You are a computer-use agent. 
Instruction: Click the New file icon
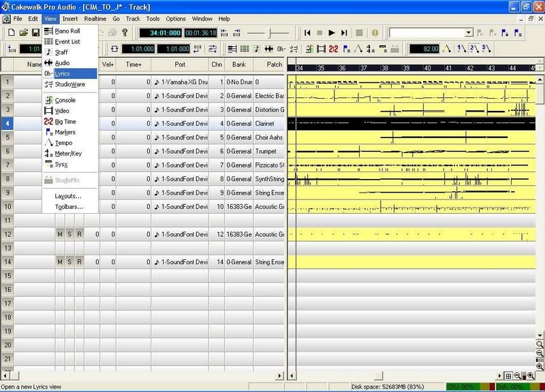click(12, 33)
